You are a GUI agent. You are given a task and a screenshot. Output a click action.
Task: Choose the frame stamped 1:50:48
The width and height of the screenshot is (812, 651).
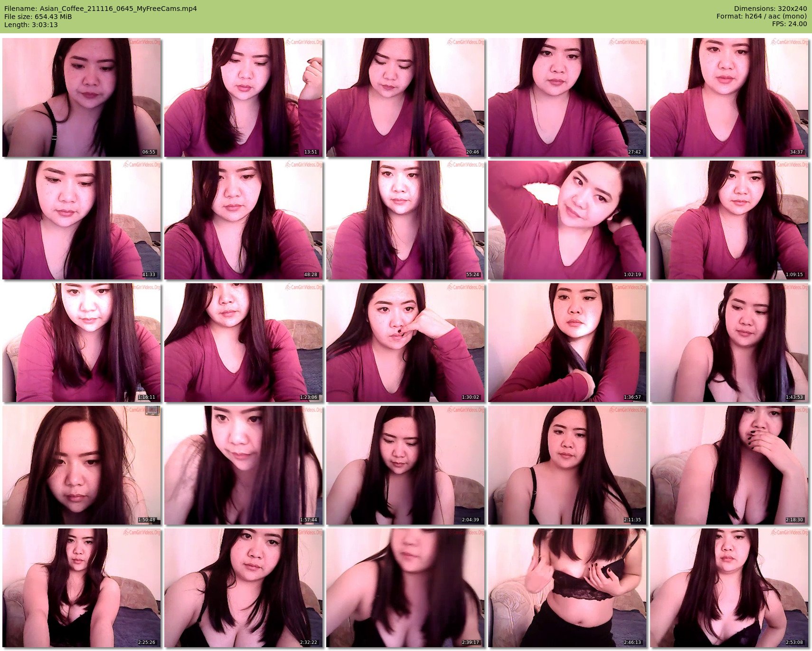tap(82, 465)
